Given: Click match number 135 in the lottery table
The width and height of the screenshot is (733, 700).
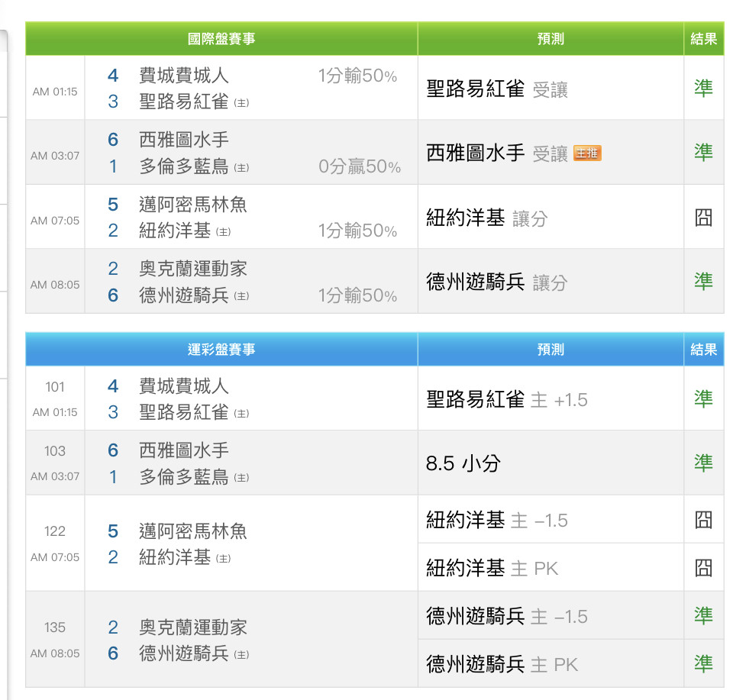Looking at the screenshot, I should pyautogui.click(x=55, y=627).
